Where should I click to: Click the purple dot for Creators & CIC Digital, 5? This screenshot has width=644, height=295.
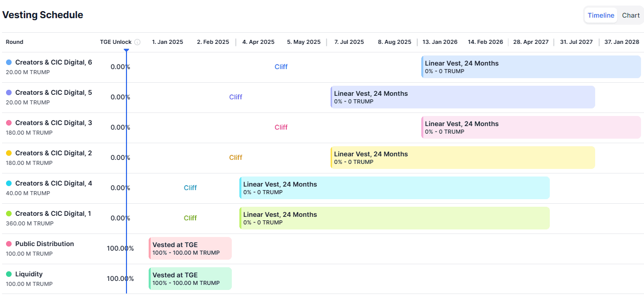pyautogui.click(x=9, y=92)
